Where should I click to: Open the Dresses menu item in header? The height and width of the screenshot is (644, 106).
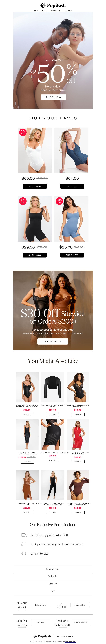point(68,10)
